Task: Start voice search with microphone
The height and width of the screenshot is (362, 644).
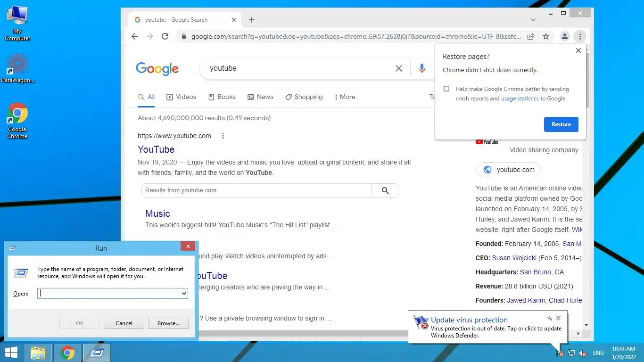Action: [422, 68]
